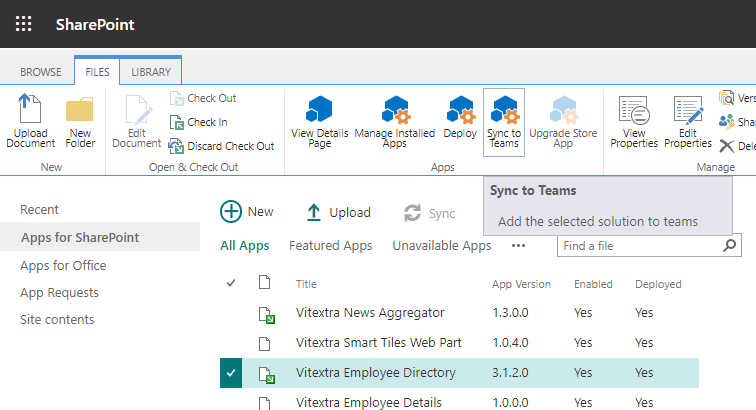
Task: Open Recent in left navigation
Action: [x=39, y=210]
